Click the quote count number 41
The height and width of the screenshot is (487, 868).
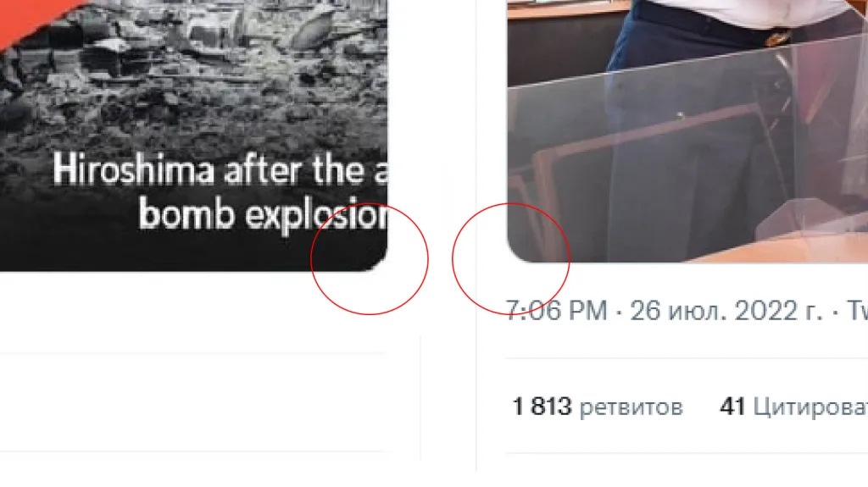pyautogui.click(x=732, y=407)
